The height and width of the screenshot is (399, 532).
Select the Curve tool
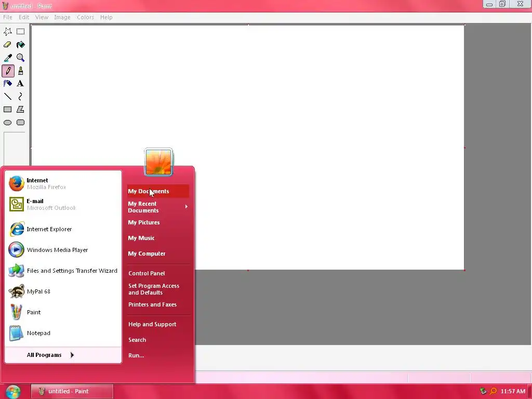click(x=20, y=97)
